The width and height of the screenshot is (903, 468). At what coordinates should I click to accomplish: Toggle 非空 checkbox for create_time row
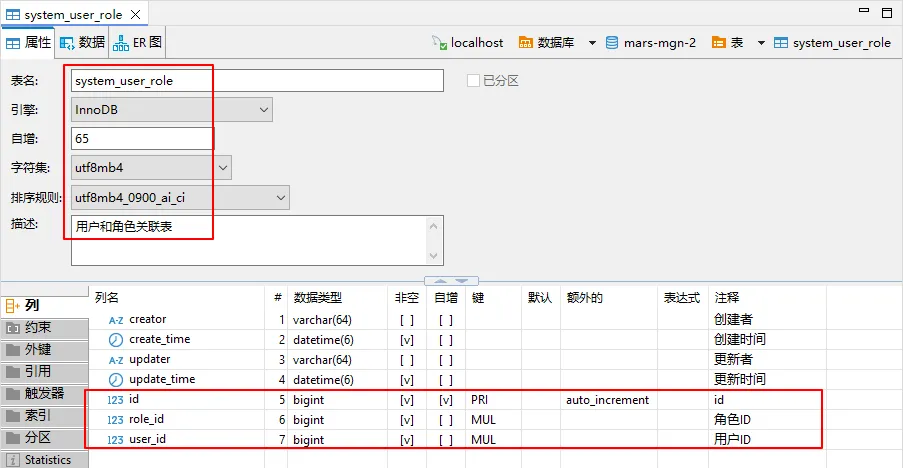407,340
